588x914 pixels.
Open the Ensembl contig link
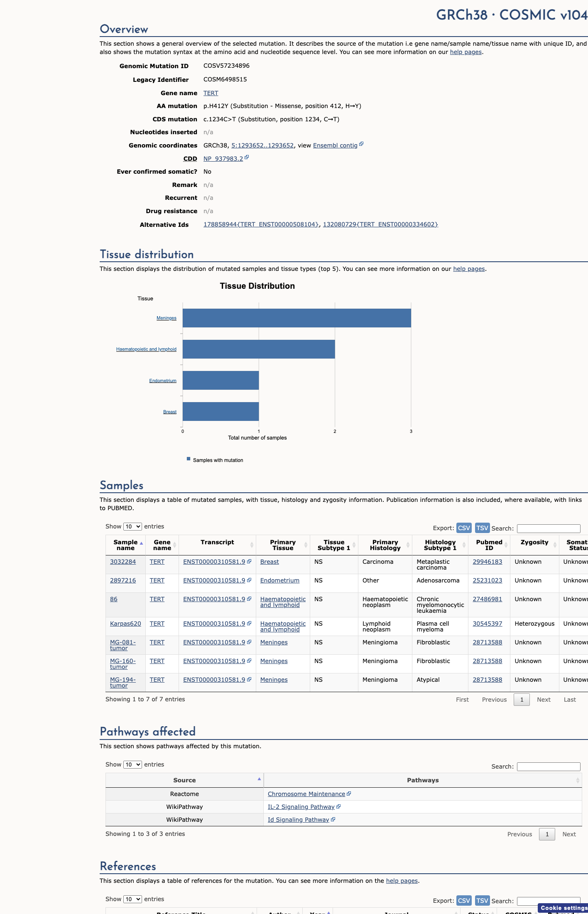click(x=335, y=145)
